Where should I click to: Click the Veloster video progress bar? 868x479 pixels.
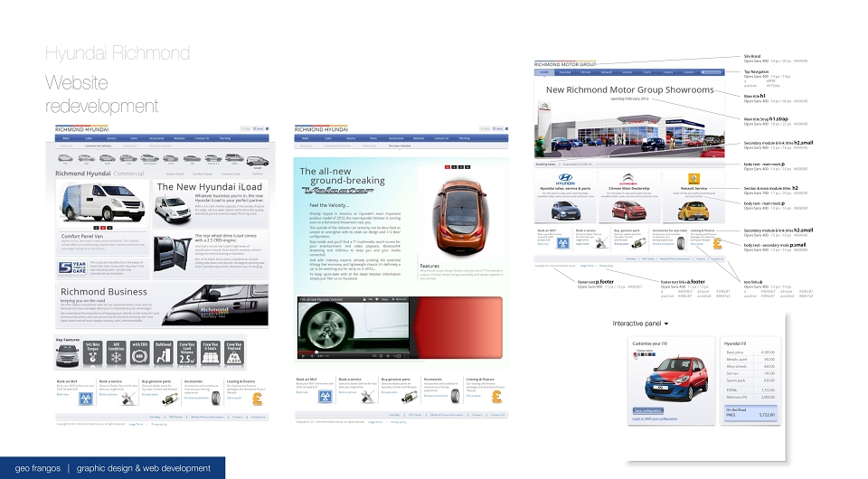point(354,352)
